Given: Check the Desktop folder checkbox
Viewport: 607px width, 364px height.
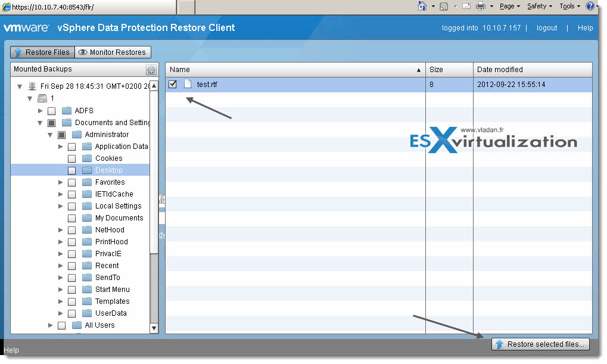Looking at the screenshot, I should [x=71, y=170].
